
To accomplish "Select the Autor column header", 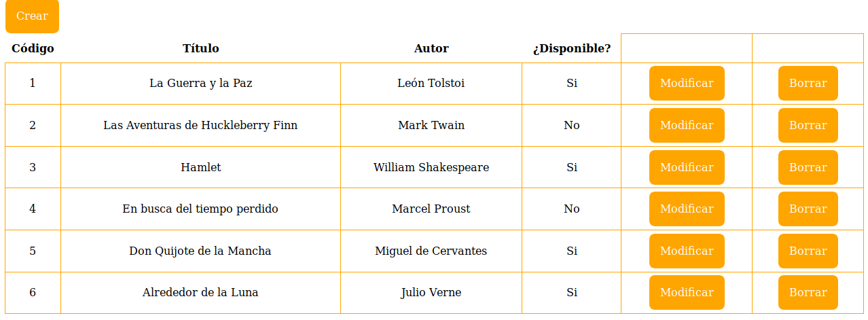I will click(431, 49).
